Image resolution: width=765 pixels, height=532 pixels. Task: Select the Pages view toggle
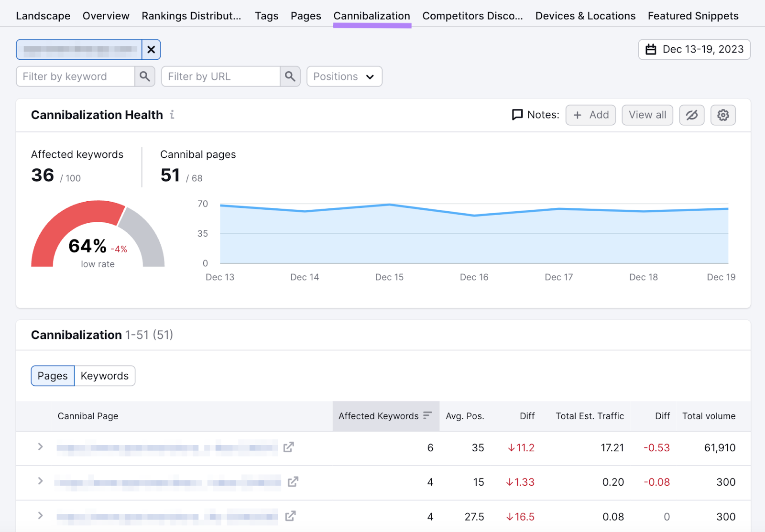pyautogui.click(x=53, y=376)
